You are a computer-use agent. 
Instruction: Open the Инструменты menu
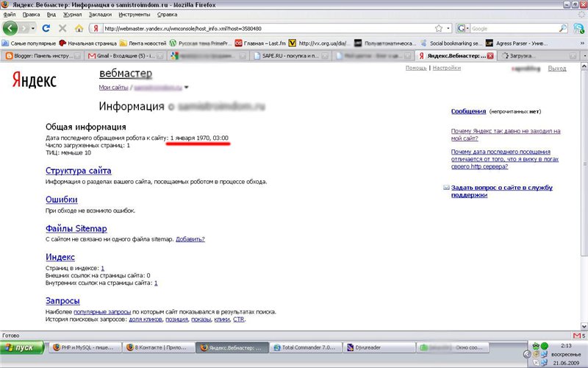[133, 14]
